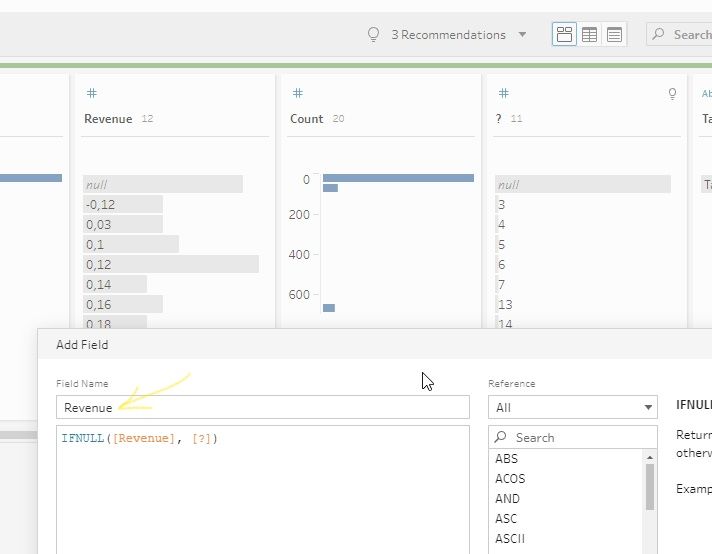Switch to data grid view
This screenshot has height=554, width=712.
pyautogui.click(x=590, y=35)
